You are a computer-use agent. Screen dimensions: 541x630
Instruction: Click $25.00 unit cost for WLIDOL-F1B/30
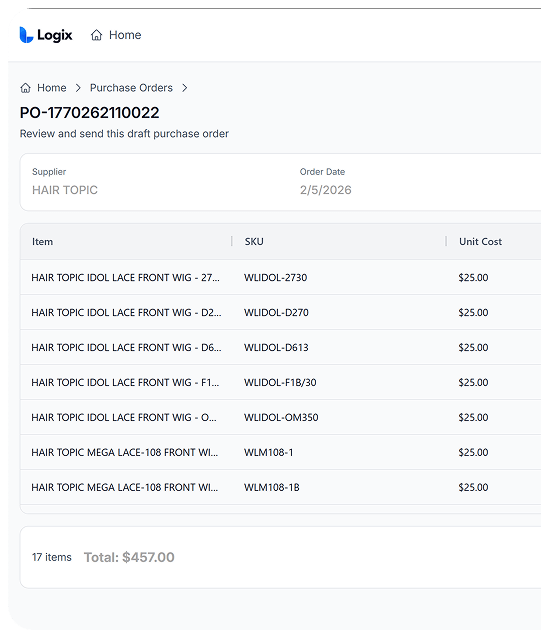[473, 382]
